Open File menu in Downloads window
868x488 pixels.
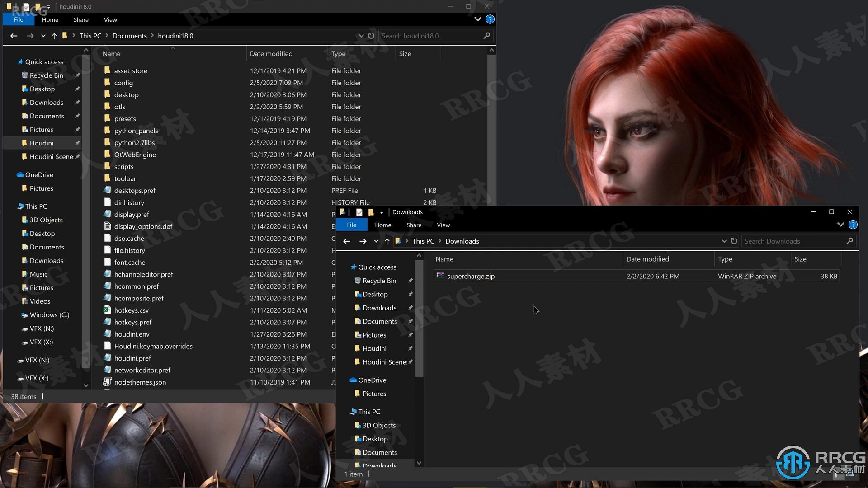352,225
